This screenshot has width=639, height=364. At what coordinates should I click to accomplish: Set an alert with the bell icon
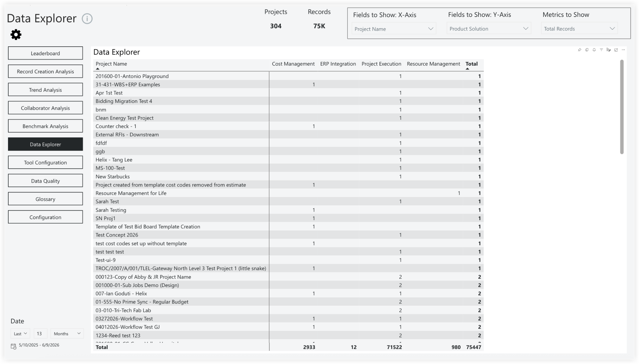coord(594,50)
